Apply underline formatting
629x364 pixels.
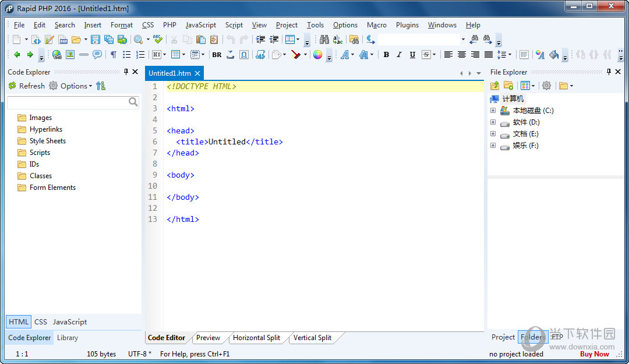412,55
